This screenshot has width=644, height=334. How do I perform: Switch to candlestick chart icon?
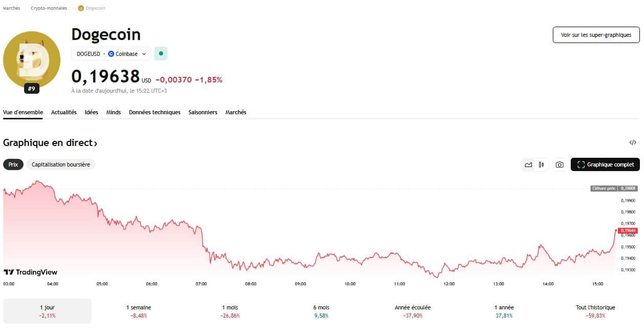tap(541, 164)
